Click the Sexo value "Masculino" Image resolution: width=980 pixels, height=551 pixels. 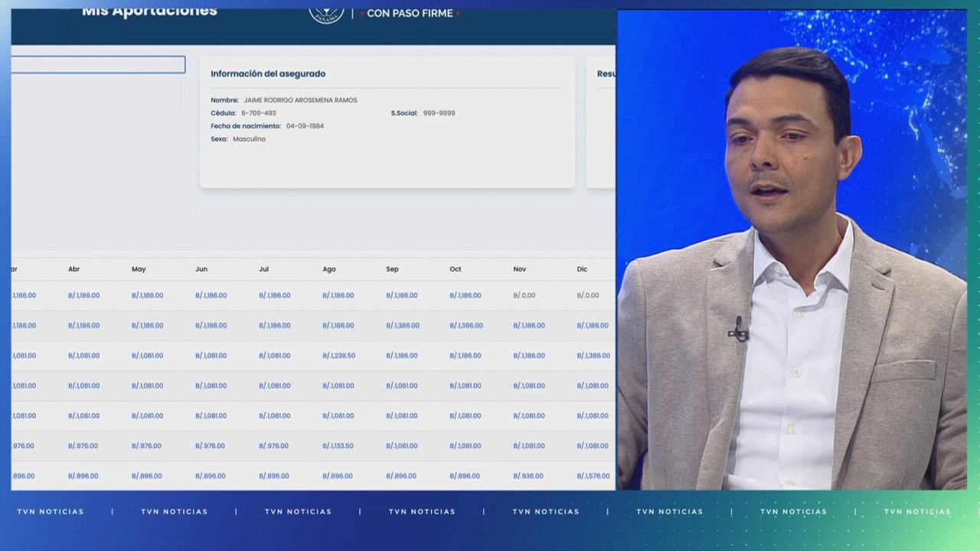[249, 139]
